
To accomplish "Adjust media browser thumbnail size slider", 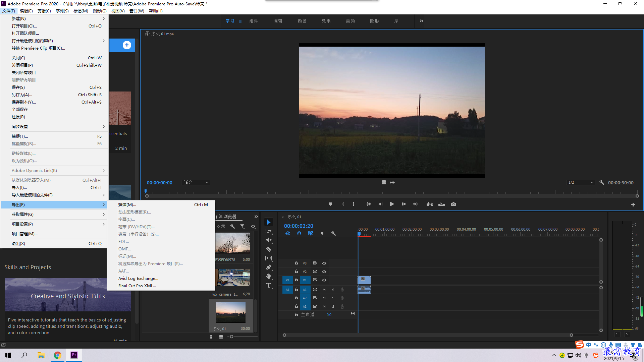I will (231, 337).
